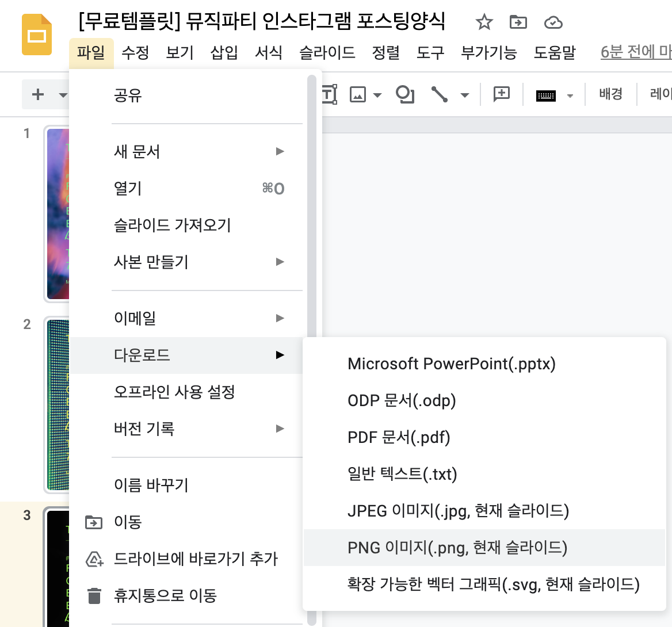Viewport: 672px width, 627px height.
Task: Select the text box tool
Action: (329, 94)
